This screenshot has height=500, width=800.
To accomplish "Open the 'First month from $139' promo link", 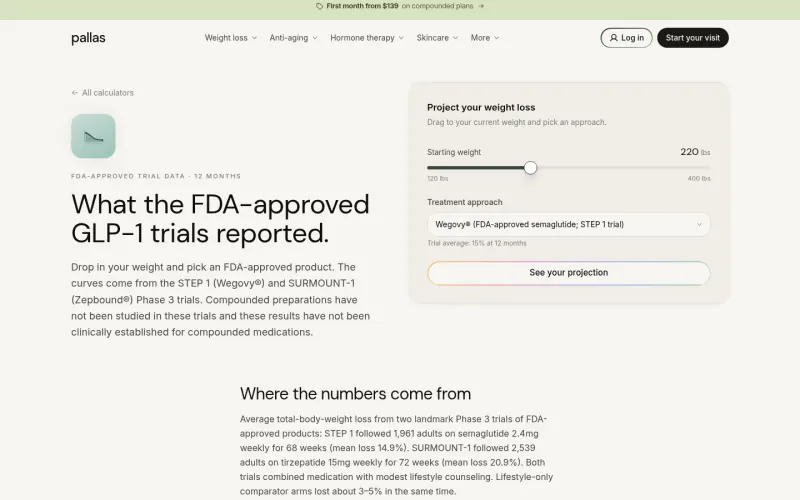I will coord(400,6).
